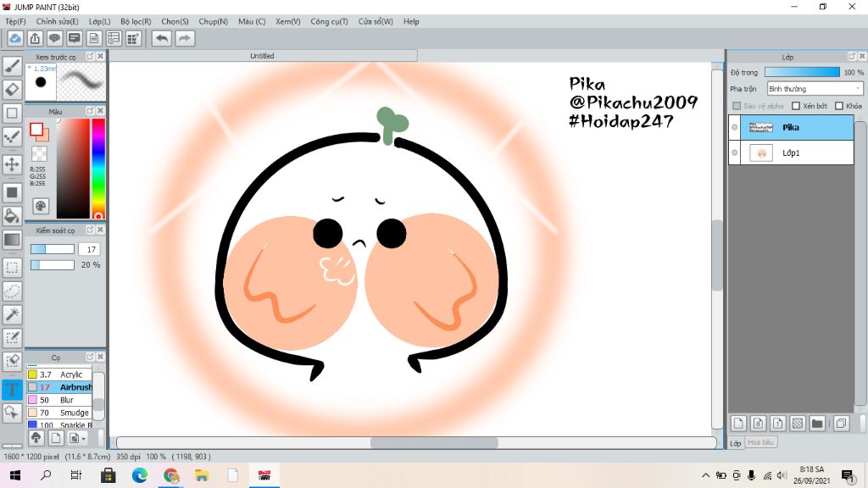Select the Gradient tool

[x=12, y=240]
